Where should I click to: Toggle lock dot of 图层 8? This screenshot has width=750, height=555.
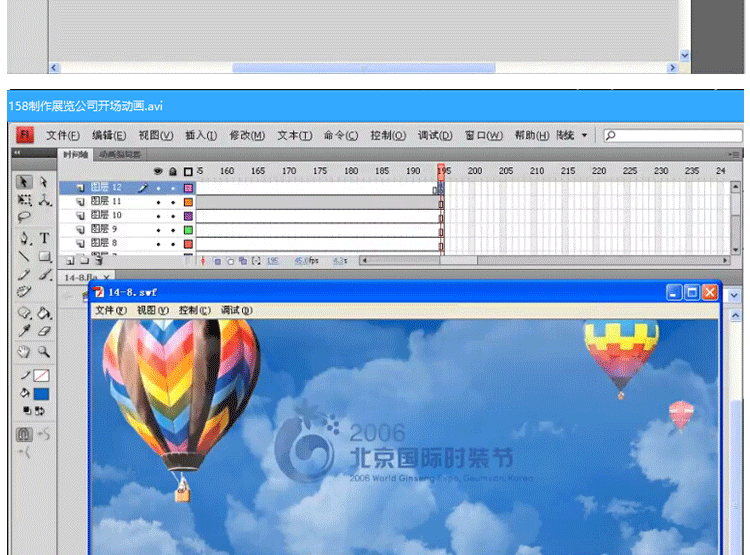[173, 244]
